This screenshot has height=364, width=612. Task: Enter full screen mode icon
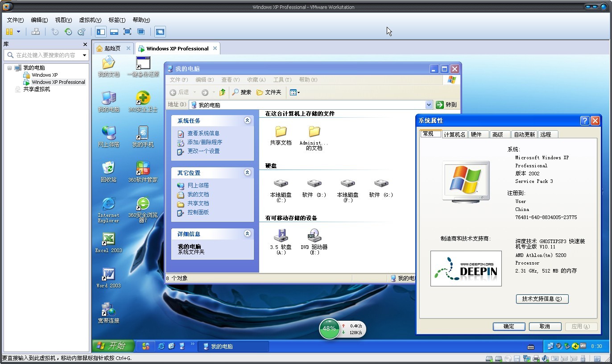pos(128,32)
